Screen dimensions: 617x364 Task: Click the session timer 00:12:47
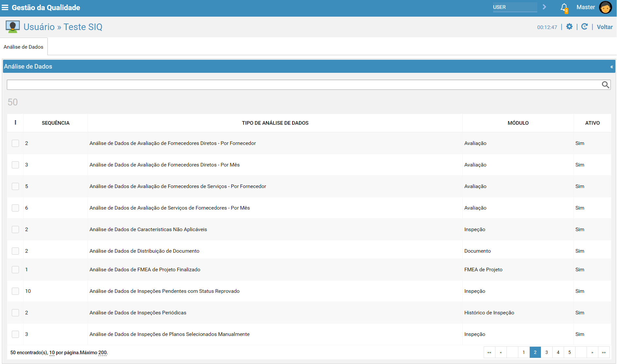coord(547,27)
